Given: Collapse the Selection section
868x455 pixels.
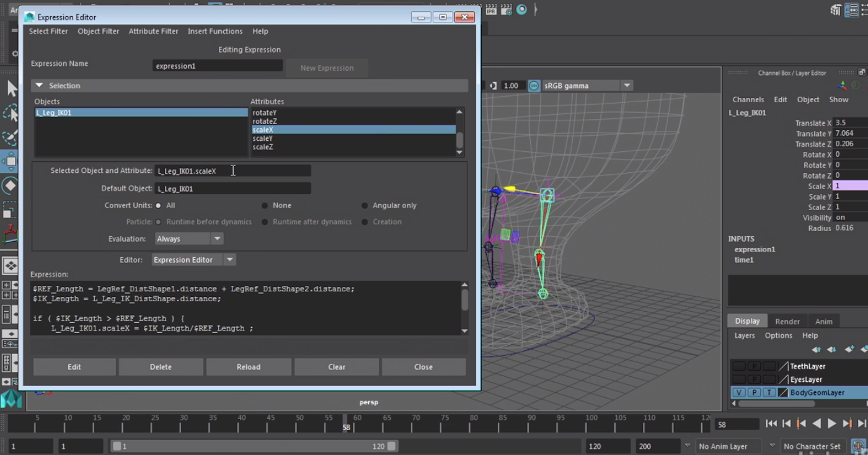Looking at the screenshot, I should (x=39, y=86).
